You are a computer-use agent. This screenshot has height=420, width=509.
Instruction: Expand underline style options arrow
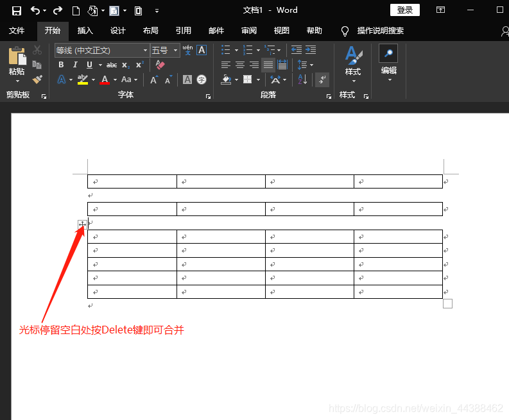point(100,65)
